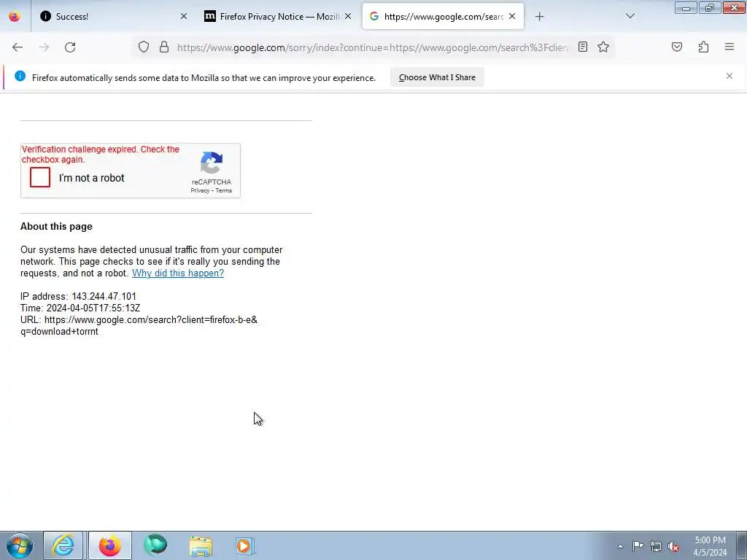Show hidden system tray icons
The width and height of the screenshot is (747, 560).
coord(620,546)
